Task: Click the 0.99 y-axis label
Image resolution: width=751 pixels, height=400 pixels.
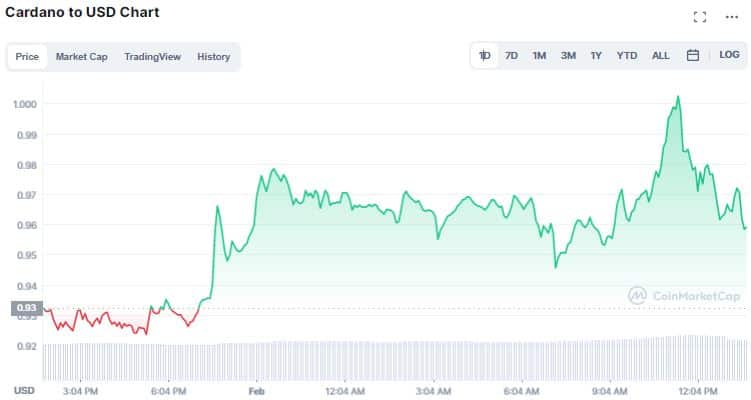Action: pos(27,135)
